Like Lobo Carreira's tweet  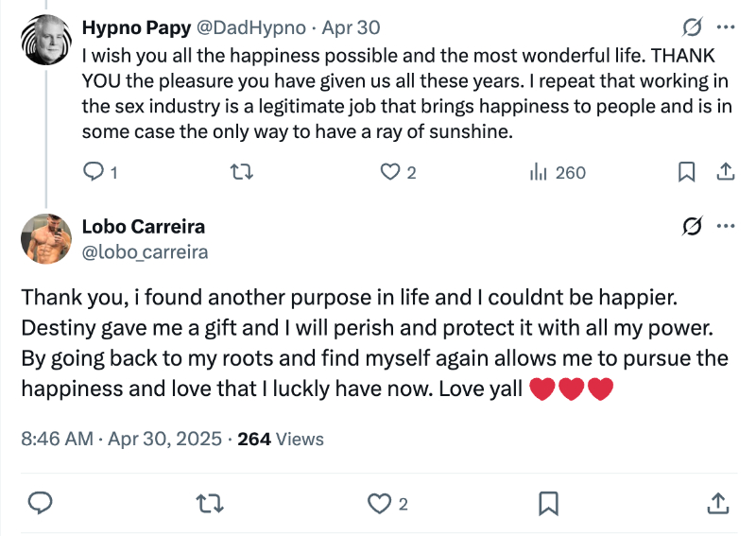(379, 503)
